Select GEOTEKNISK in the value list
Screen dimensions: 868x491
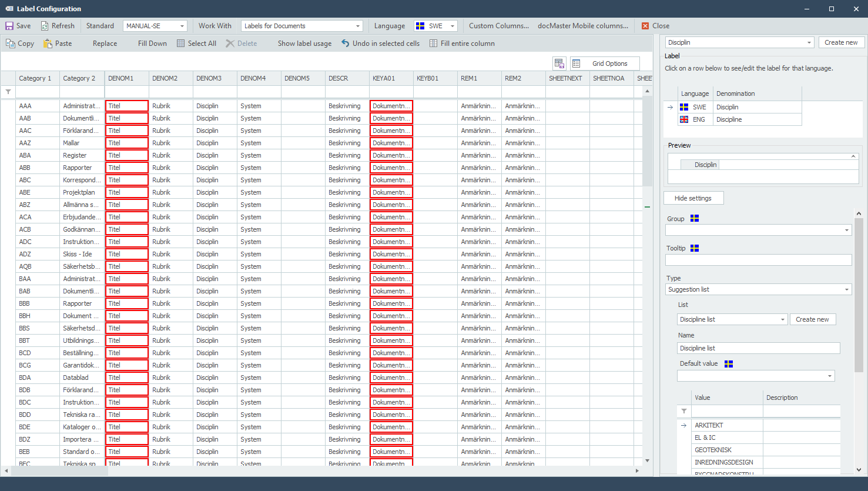(x=727, y=450)
